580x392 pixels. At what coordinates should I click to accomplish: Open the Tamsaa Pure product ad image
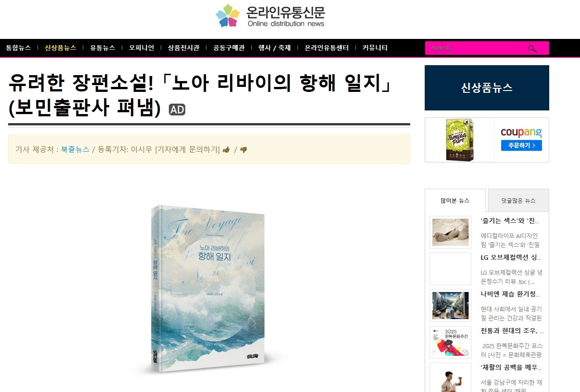[x=460, y=140]
